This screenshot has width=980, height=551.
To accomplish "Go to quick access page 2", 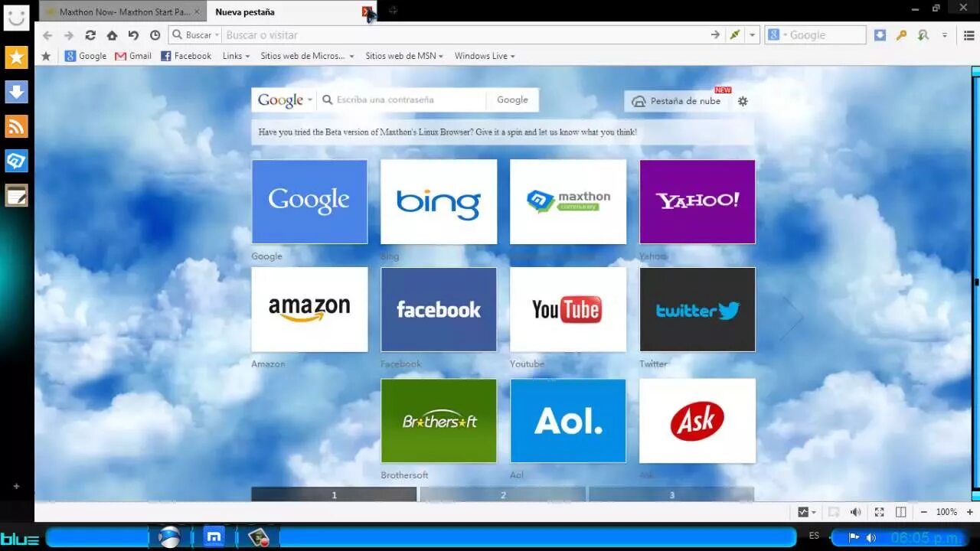I will (503, 495).
